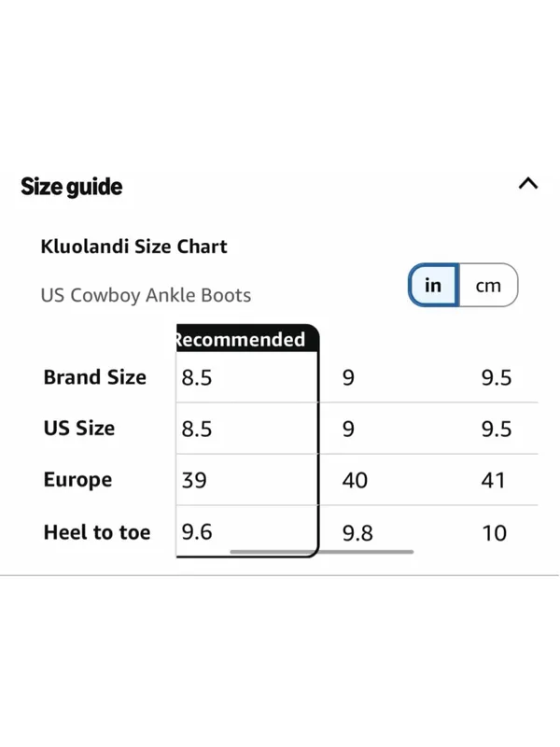Image resolution: width=560 pixels, height=747 pixels.
Task: Click the US Size 9.5 cell
Action: click(497, 429)
